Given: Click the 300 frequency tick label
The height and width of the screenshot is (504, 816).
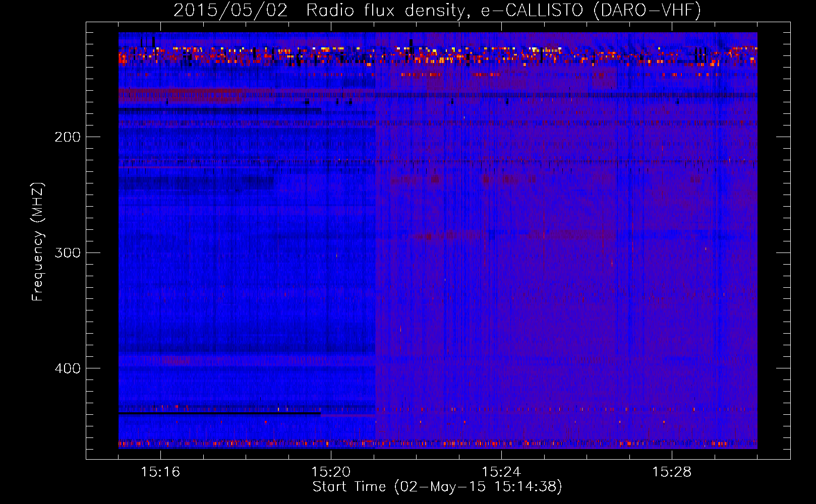Looking at the screenshot, I should 68,253.
